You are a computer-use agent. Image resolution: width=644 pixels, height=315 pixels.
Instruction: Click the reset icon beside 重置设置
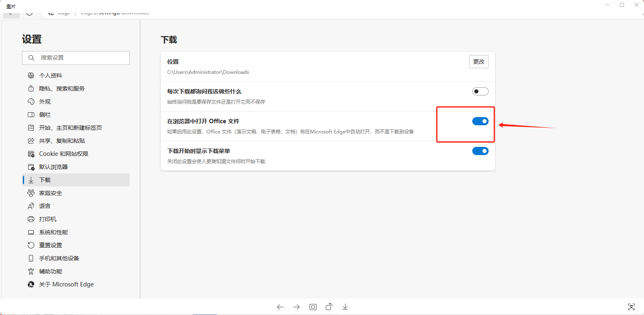[x=31, y=245]
